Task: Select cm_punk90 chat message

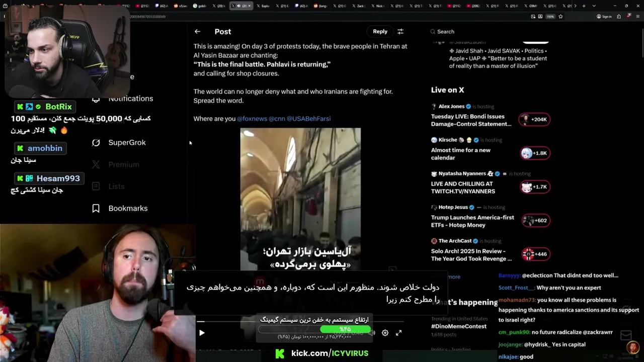Action: pyautogui.click(x=555, y=332)
